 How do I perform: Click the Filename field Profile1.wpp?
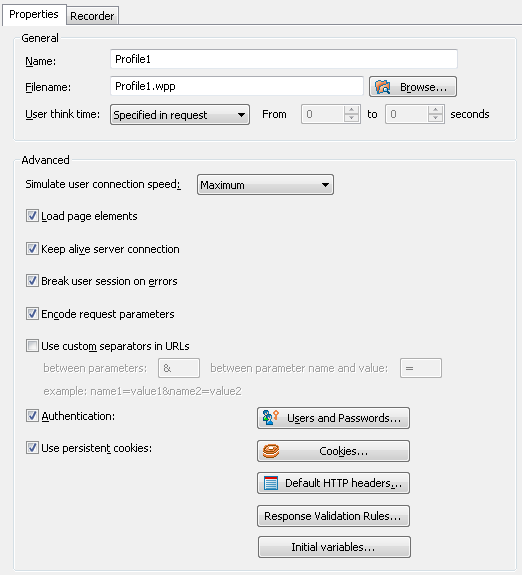tap(237, 86)
